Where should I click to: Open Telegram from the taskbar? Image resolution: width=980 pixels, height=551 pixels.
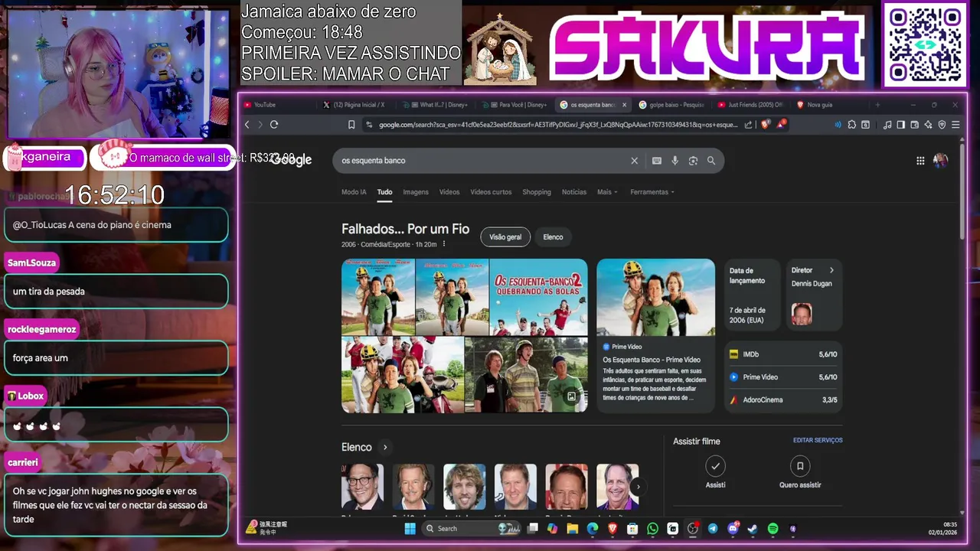coord(713,528)
